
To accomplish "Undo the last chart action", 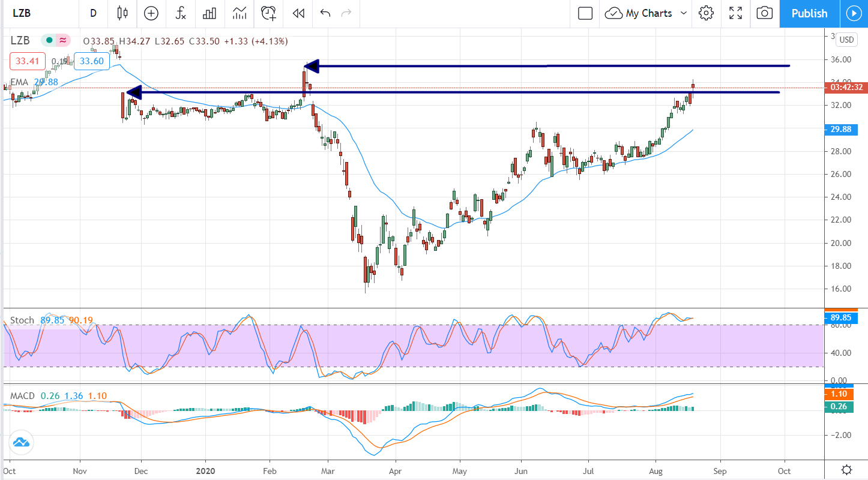I will (x=325, y=13).
